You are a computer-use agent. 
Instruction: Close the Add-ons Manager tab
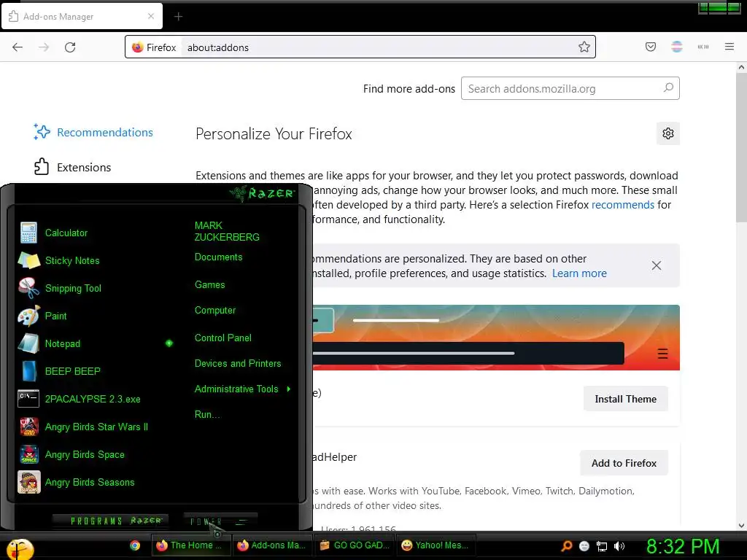151,16
